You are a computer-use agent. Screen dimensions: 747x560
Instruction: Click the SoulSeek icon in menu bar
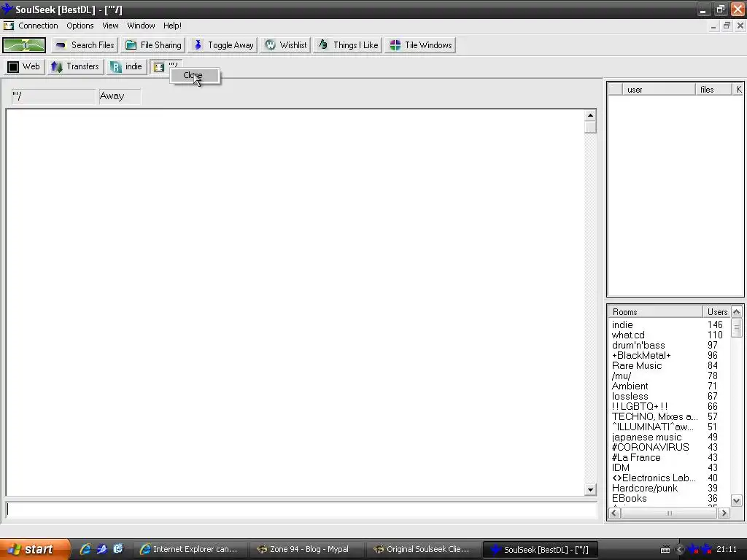click(9, 26)
